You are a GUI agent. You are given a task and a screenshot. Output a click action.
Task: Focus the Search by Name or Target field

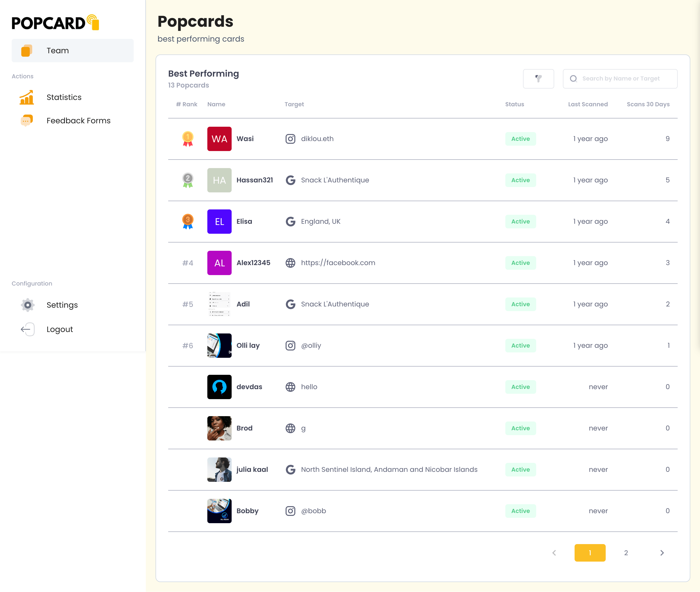coord(620,79)
